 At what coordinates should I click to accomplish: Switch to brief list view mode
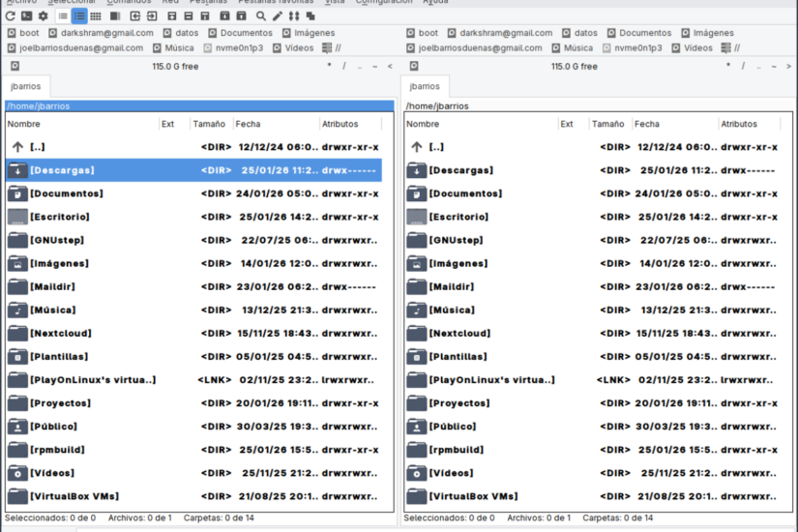point(63,16)
